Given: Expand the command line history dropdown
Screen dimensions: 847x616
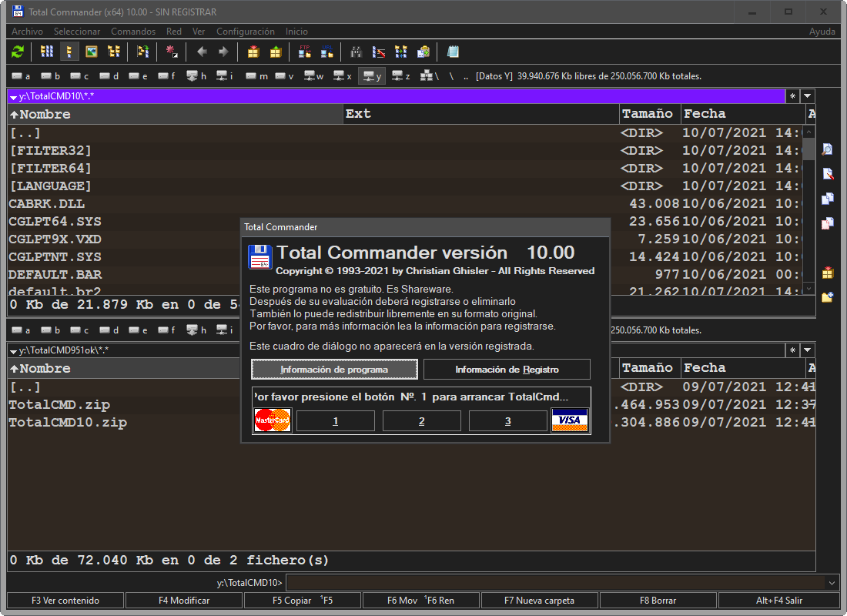Looking at the screenshot, I should point(832,583).
